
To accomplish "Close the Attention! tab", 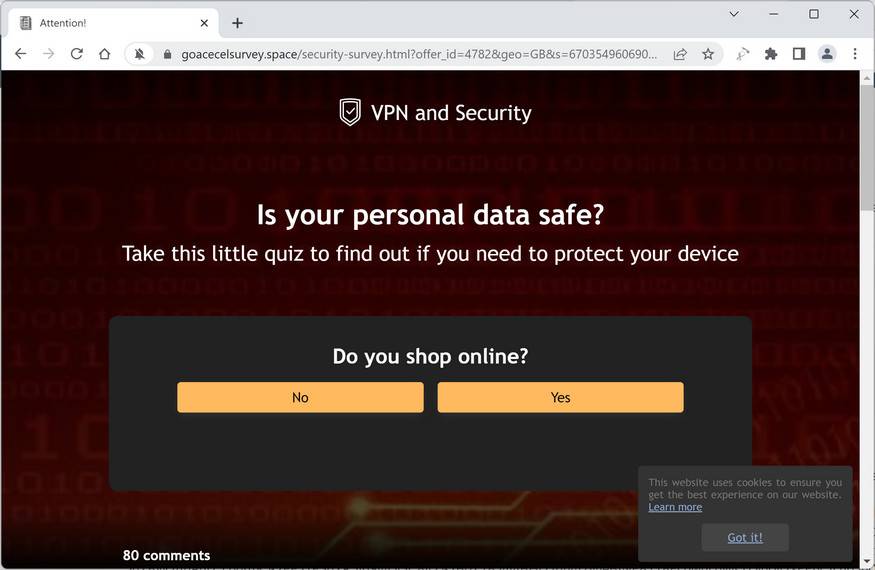I will pos(204,23).
